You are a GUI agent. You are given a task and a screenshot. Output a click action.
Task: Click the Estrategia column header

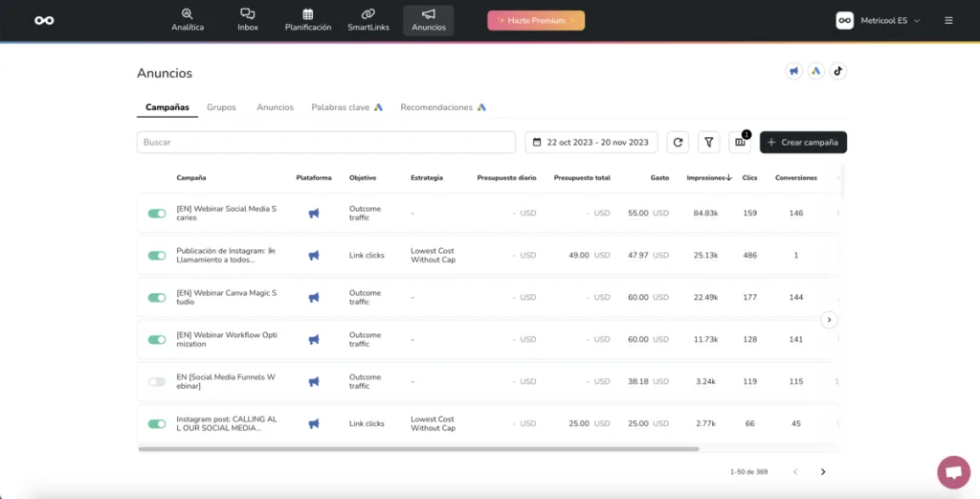coord(427,178)
